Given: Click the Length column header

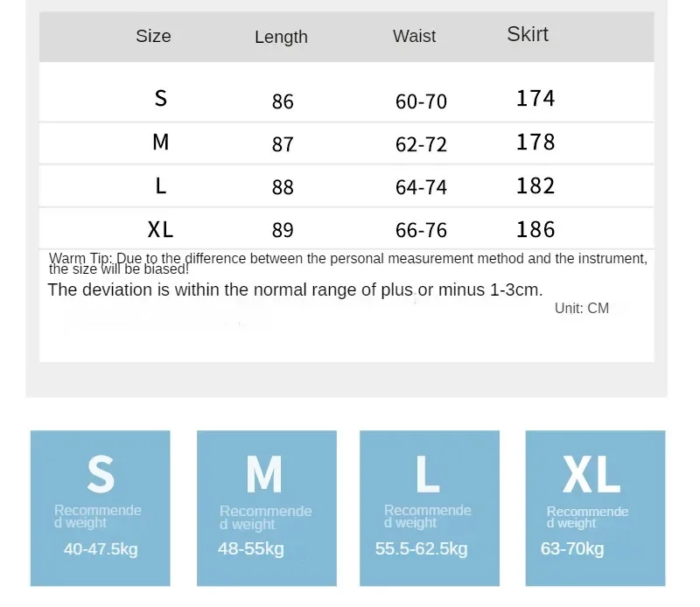Looking at the screenshot, I should 281,37.
